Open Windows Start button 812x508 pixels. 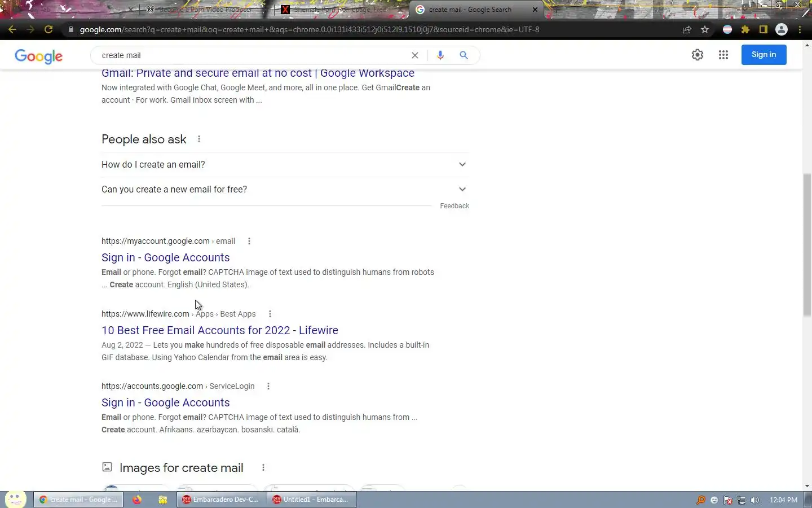(x=15, y=499)
